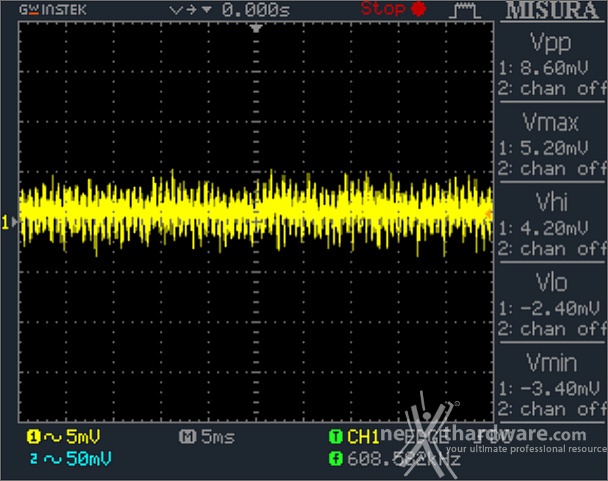Click the trigger level arrow at right edge
This screenshot has width=608, height=481.
tap(489, 213)
